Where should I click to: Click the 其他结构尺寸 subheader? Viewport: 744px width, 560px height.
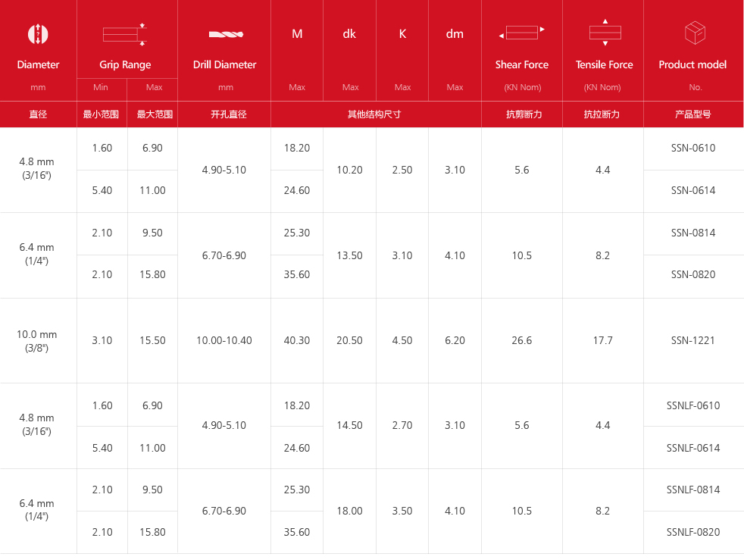pos(374,114)
